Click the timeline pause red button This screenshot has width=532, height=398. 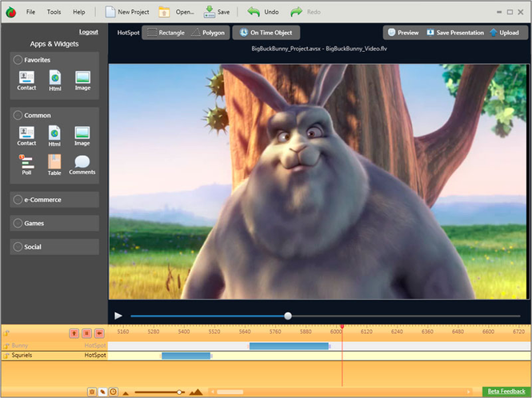(86, 333)
